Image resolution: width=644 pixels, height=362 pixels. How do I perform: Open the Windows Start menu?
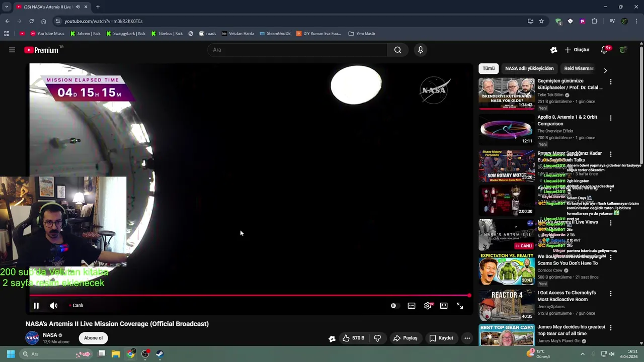tap(11, 354)
